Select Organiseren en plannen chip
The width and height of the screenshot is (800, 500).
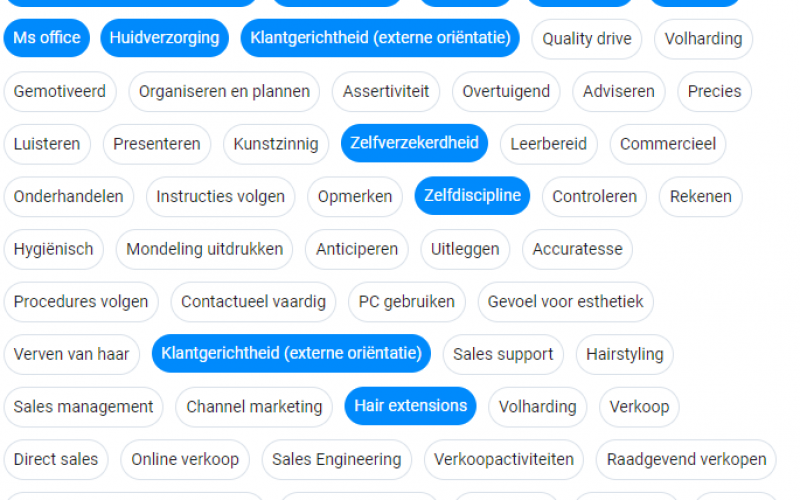224,91
